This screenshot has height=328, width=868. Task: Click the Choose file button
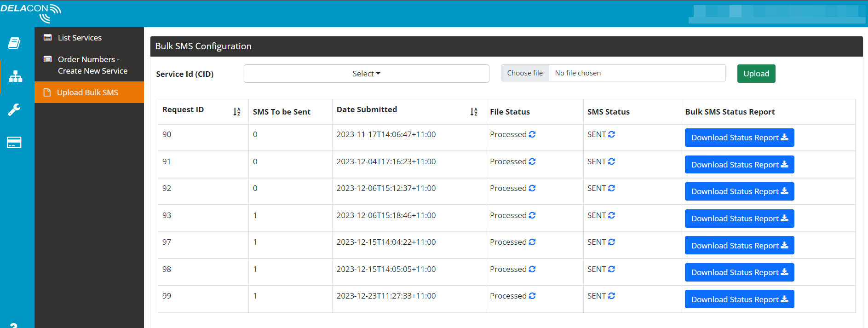[525, 73]
